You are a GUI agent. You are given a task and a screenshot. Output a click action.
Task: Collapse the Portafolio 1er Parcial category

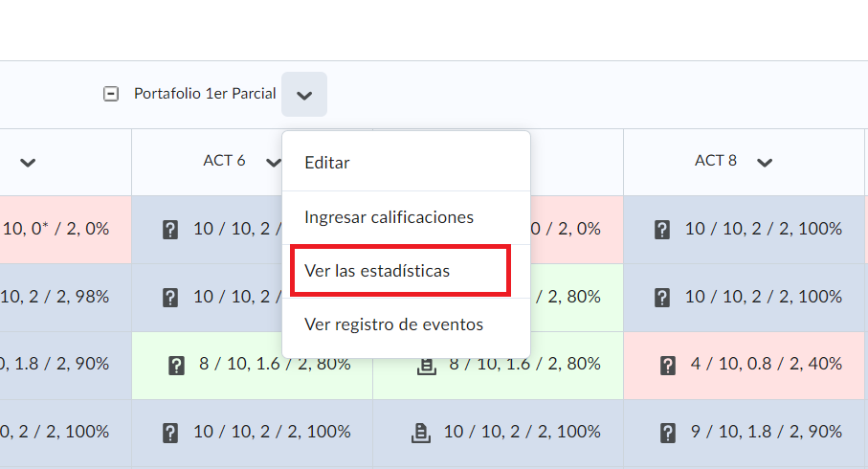click(112, 94)
